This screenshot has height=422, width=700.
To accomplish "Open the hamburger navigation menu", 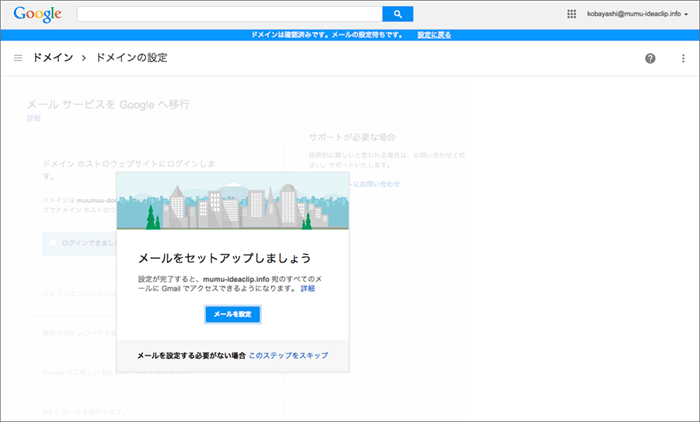I will point(18,58).
